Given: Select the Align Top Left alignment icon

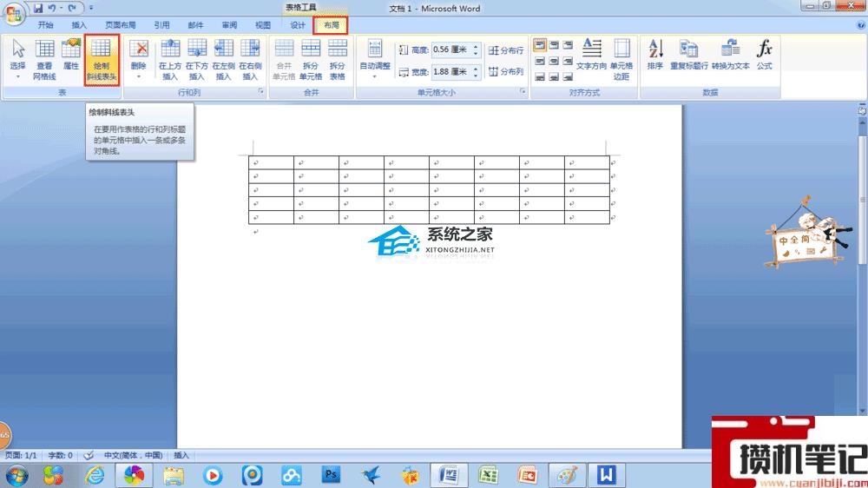Looking at the screenshot, I should 540,45.
